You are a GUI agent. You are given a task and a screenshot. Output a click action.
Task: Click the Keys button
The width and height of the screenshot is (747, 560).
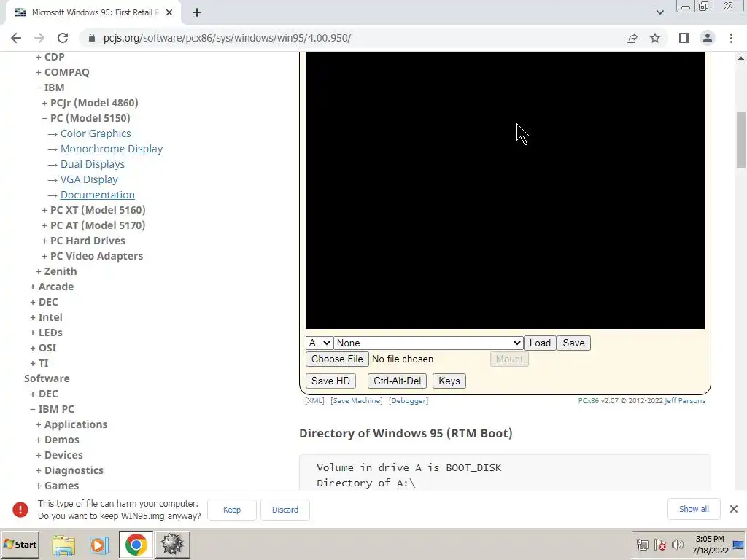(449, 381)
